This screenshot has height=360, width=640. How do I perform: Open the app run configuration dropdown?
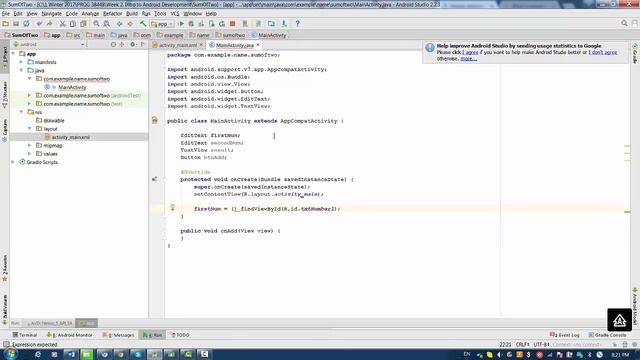[x=162, y=24]
